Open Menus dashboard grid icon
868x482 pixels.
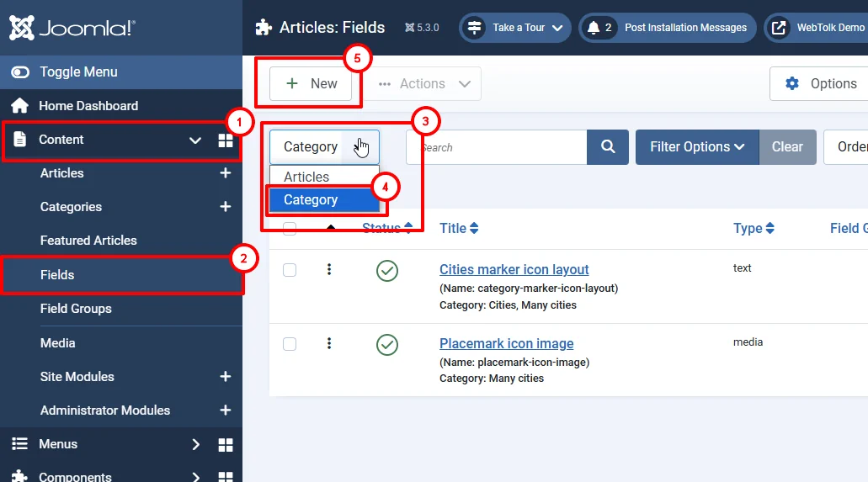point(226,445)
